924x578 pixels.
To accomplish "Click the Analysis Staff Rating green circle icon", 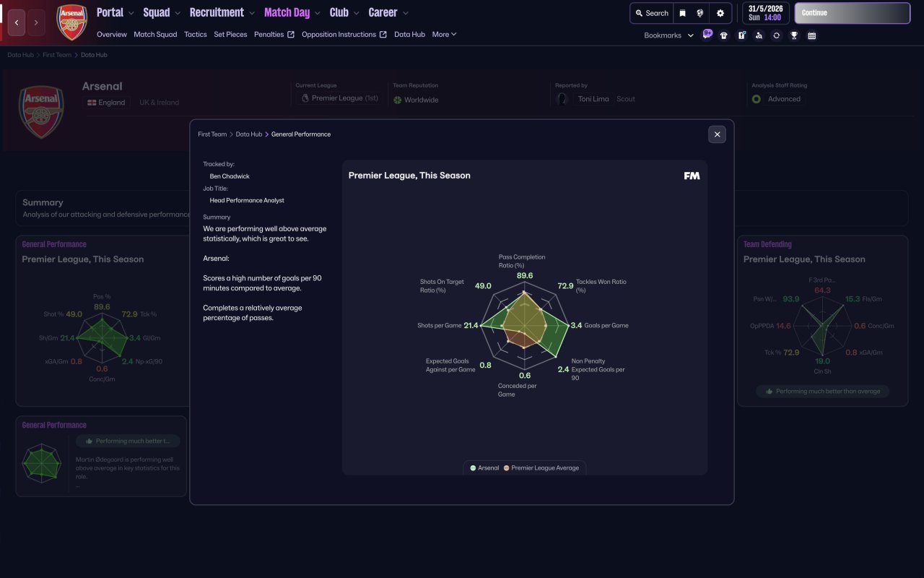I will [757, 99].
